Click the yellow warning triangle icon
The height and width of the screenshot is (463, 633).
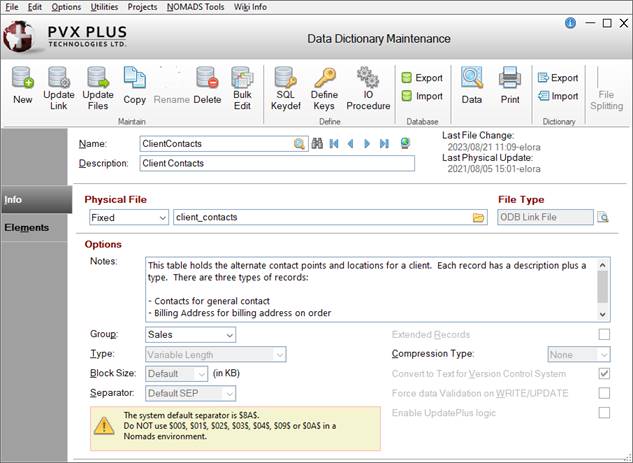(104, 426)
